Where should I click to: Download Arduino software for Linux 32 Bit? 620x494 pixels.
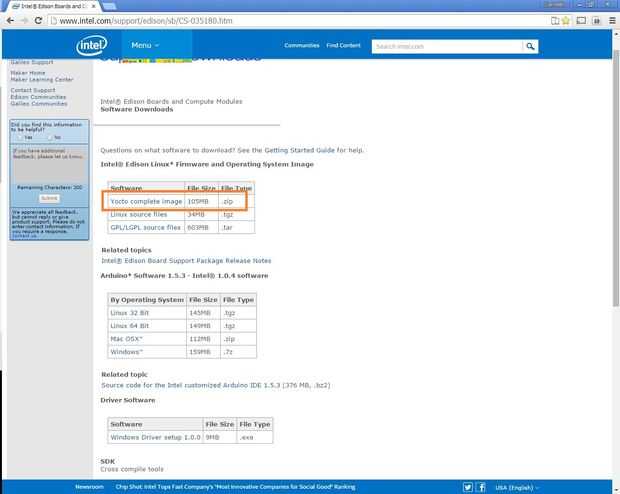click(130, 313)
